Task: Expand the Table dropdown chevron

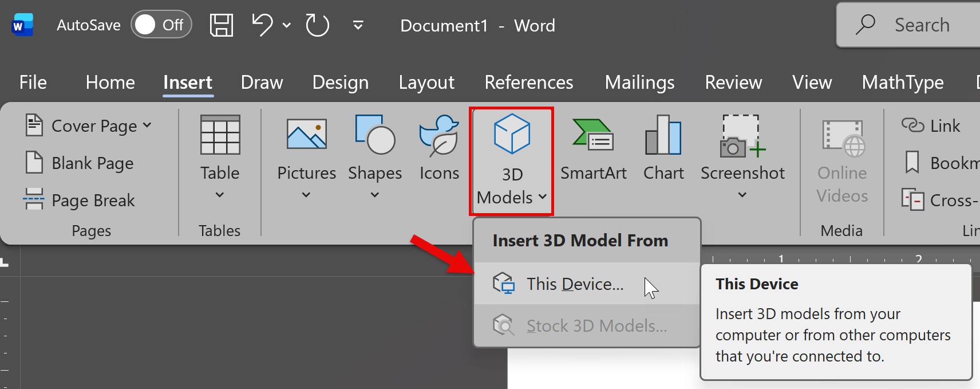Action: pyautogui.click(x=220, y=195)
